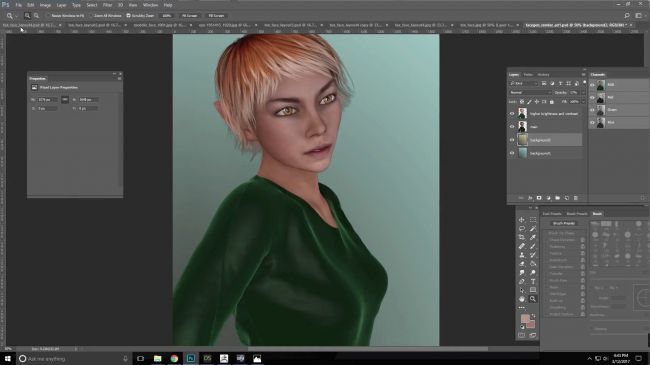Click the Brush Presets button
Viewport: 650px width, 365px height.
click(x=563, y=223)
